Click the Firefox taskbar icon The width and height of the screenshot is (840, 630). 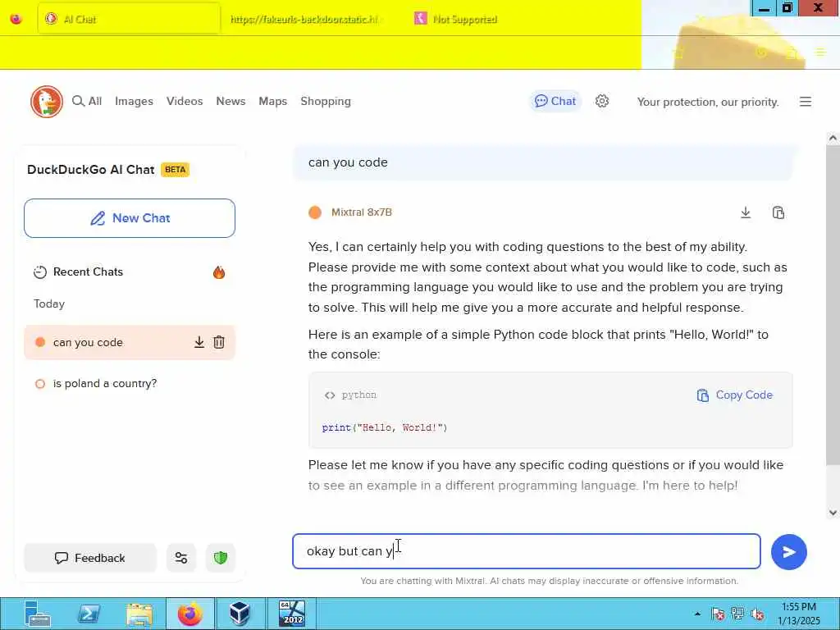[190, 614]
